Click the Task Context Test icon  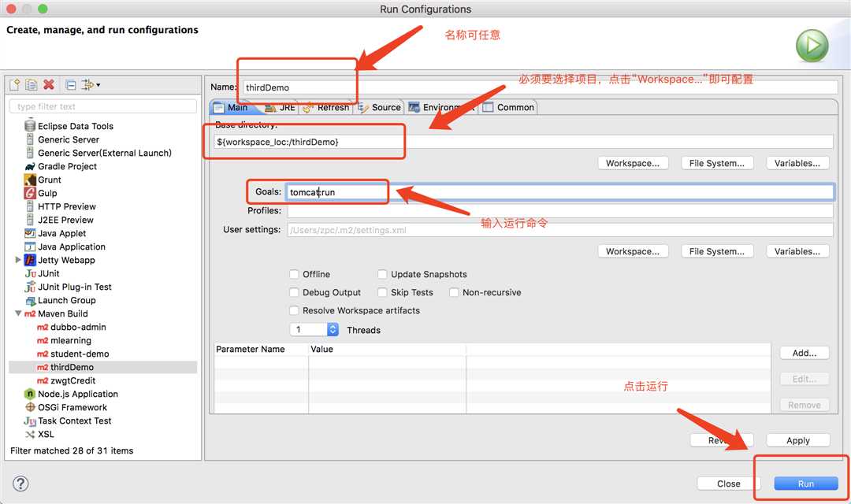pos(30,421)
